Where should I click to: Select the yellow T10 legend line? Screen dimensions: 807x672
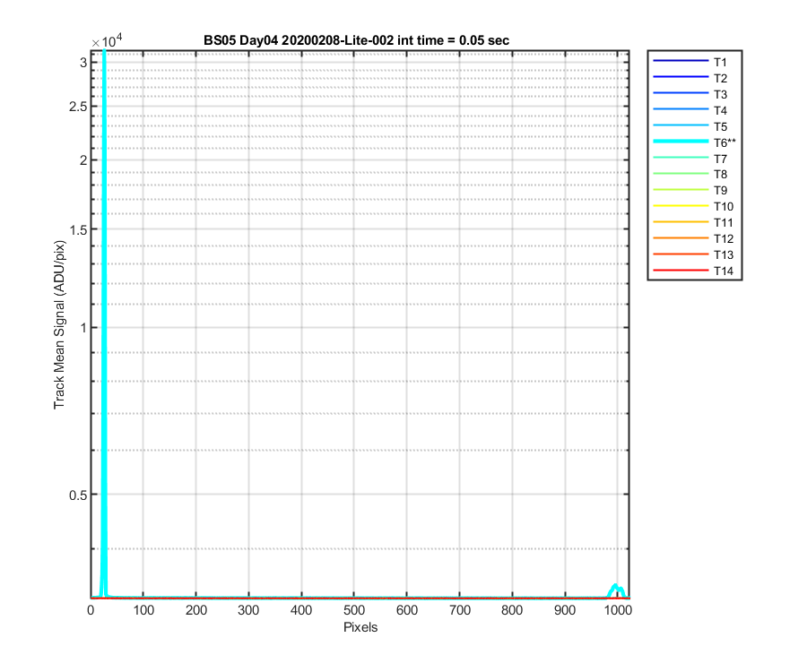681,206
